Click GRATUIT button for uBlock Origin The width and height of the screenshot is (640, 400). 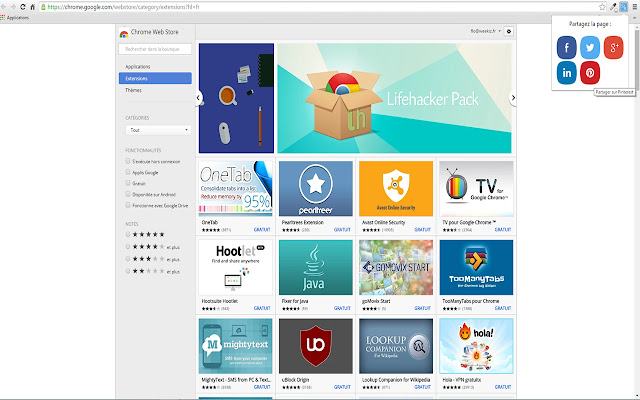(342, 387)
